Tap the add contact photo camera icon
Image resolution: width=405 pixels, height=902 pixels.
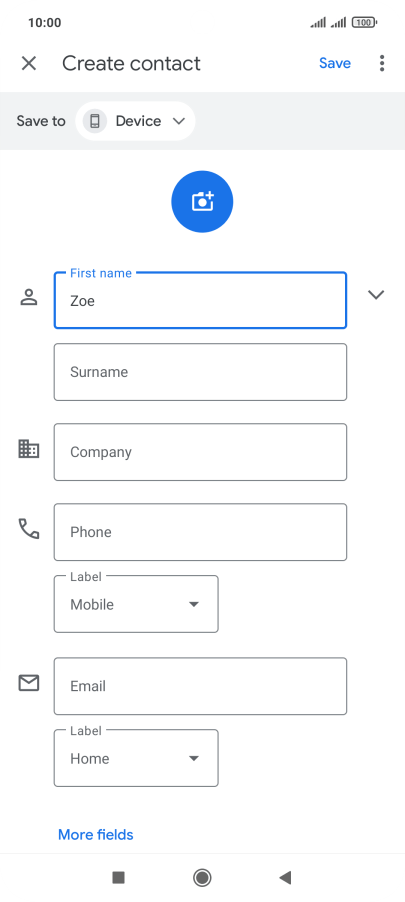(x=202, y=201)
